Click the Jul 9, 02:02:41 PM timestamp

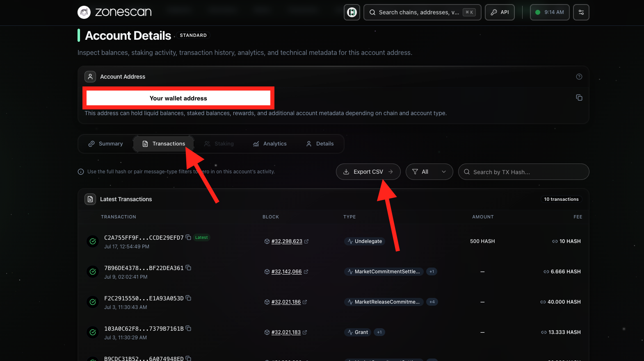tap(126, 277)
